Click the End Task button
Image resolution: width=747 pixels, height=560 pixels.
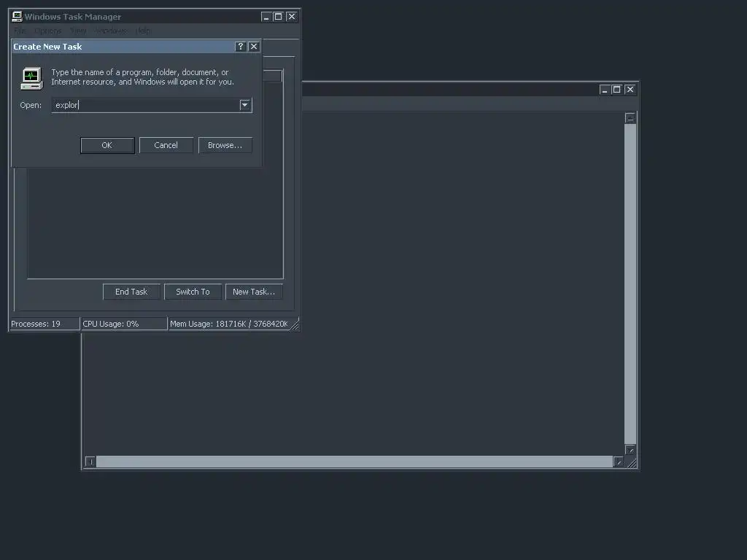point(131,292)
